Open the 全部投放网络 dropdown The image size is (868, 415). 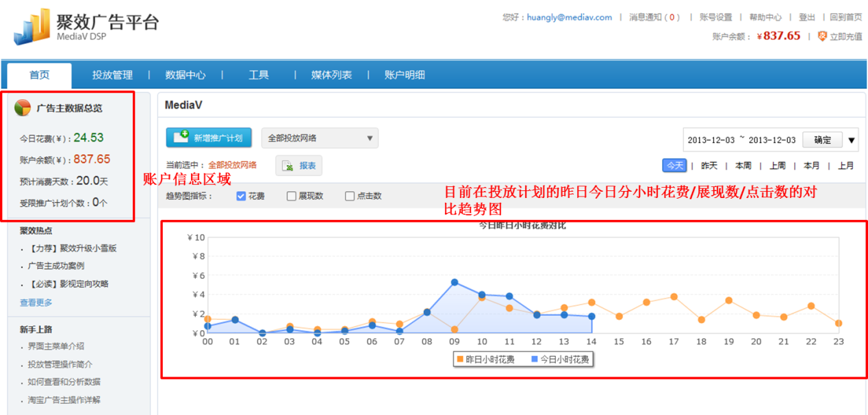click(x=320, y=138)
